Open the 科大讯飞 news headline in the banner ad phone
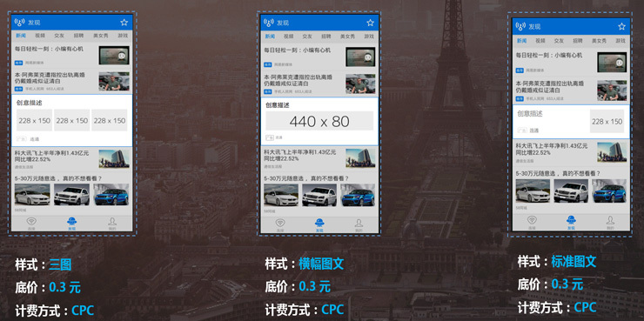This screenshot has height=321, width=644. 300,155
